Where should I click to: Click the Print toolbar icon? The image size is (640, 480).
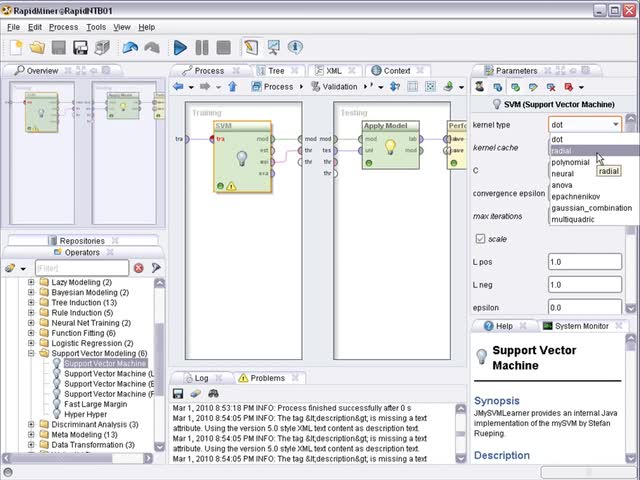tap(102, 48)
